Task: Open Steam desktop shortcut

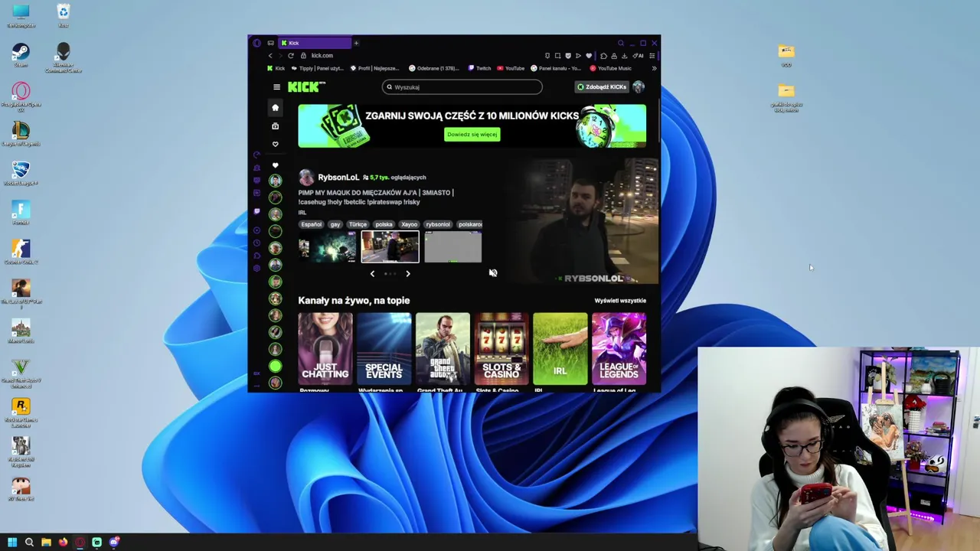Action: point(21,55)
